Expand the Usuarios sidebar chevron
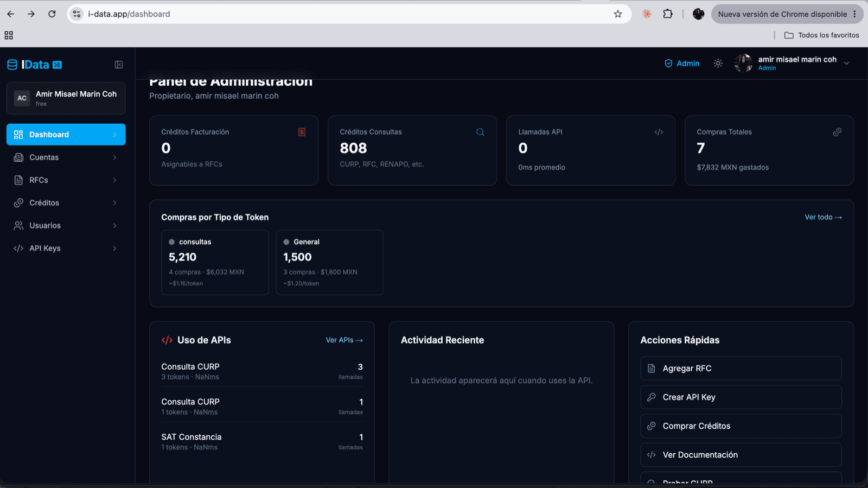The image size is (868, 488). click(114, 226)
